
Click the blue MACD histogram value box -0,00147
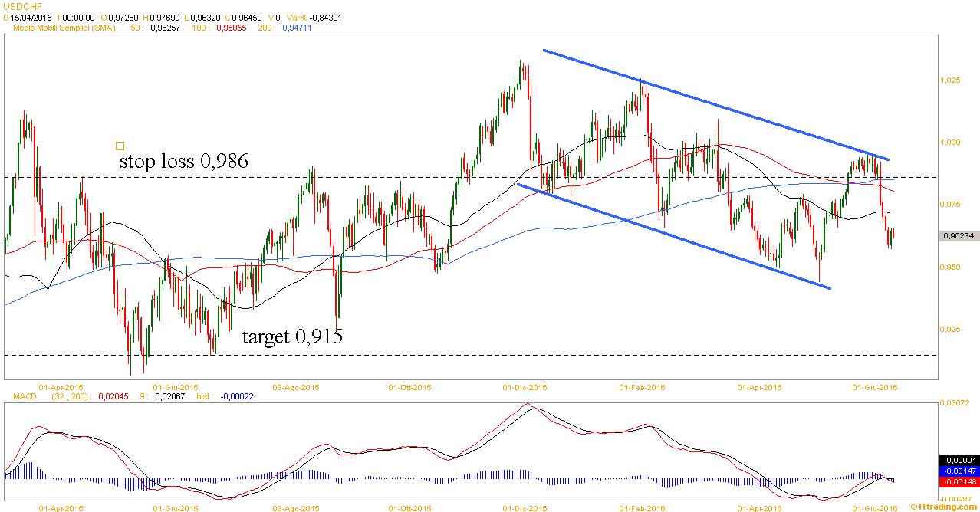(959, 471)
